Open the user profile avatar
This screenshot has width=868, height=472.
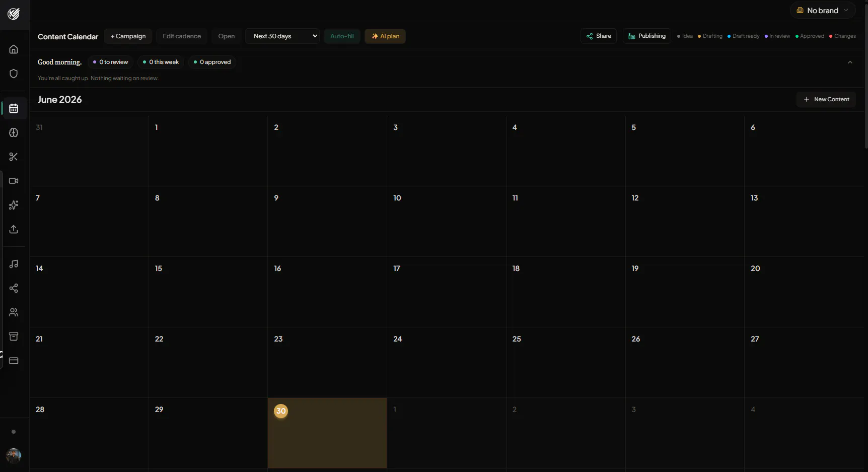pyautogui.click(x=14, y=455)
